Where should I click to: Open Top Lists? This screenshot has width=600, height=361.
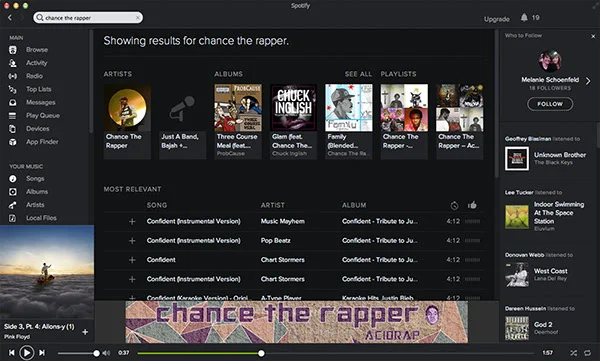38,89
